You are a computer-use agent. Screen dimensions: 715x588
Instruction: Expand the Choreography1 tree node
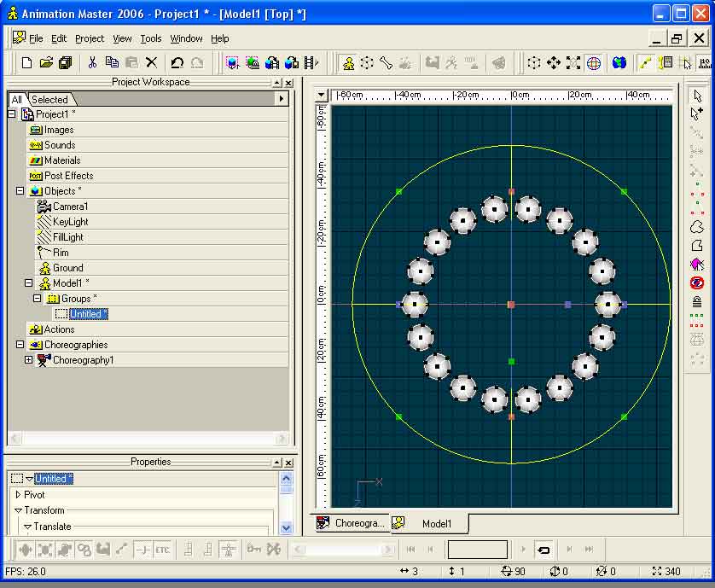[x=28, y=360]
